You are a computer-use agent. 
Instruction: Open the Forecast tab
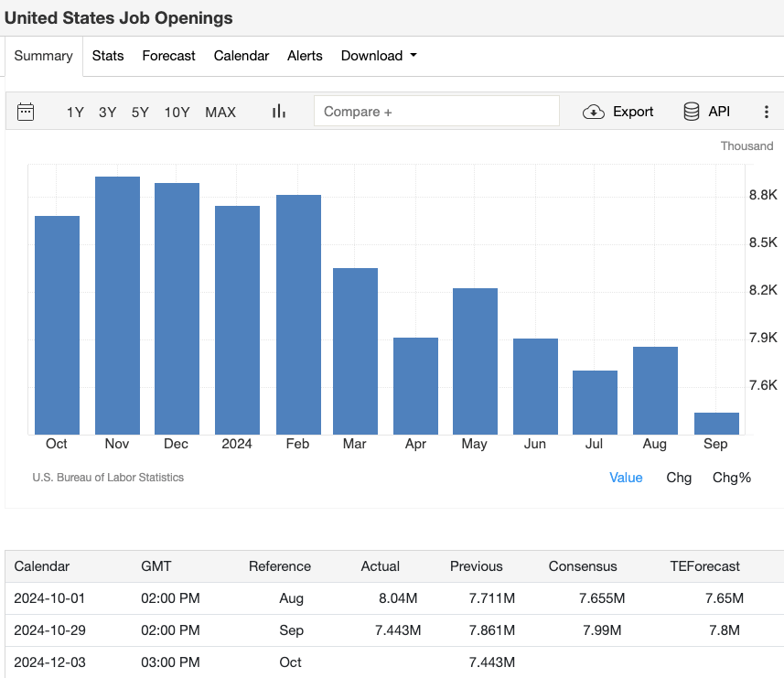(168, 56)
